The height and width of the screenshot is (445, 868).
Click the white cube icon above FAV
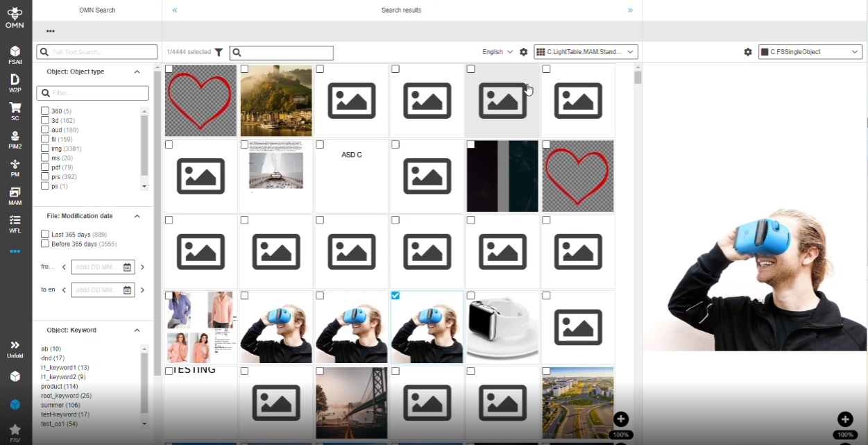15,376
